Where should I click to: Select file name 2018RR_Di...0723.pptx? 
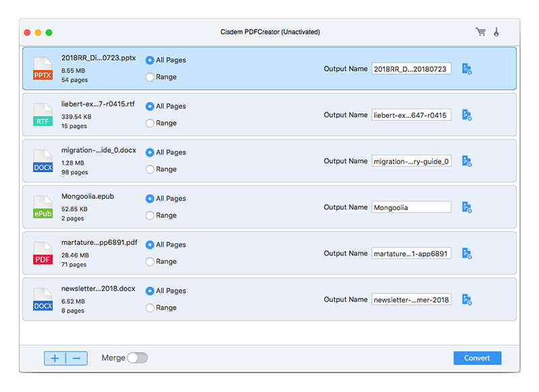[x=98, y=58]
